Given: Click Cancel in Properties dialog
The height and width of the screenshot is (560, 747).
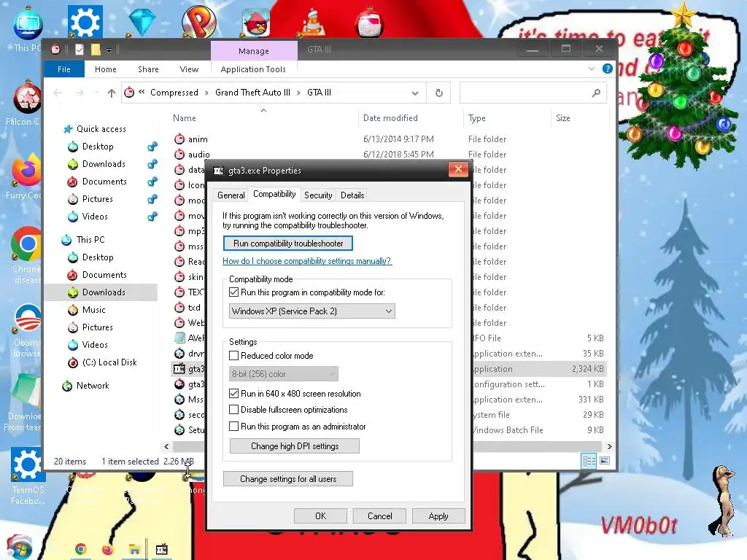Looking at the screenshot, I should click(379, 516).
